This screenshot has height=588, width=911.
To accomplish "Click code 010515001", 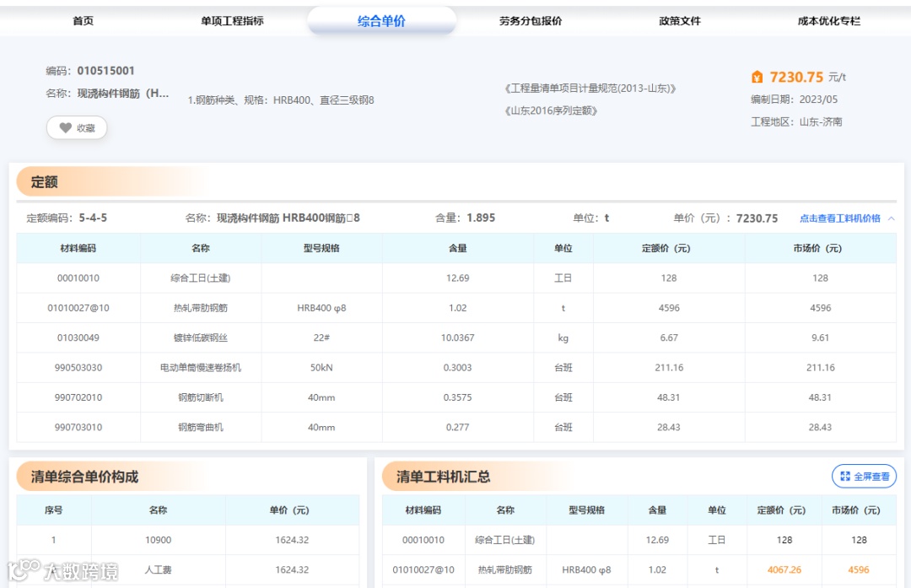I will tap(105, 71).
